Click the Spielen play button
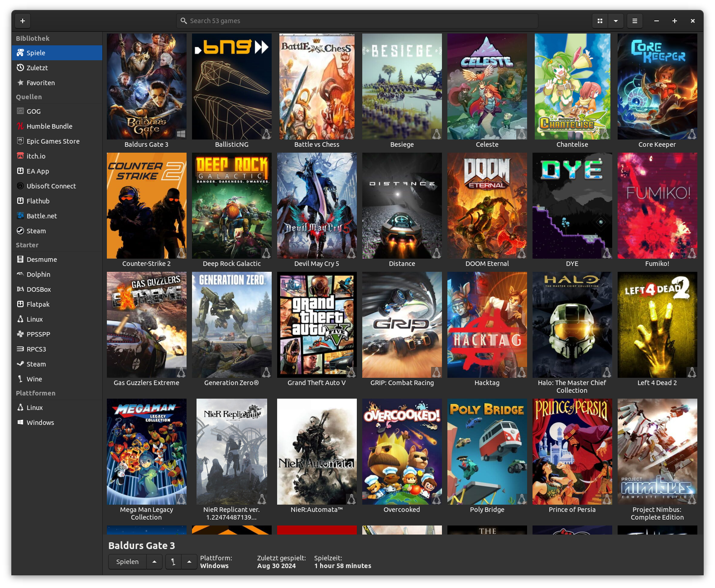 click(127, 562)
